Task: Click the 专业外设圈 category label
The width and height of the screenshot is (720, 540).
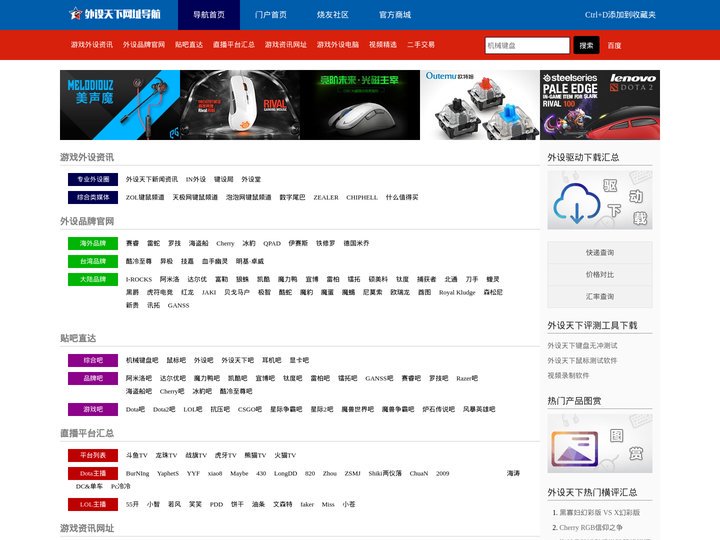Action: 93,179
